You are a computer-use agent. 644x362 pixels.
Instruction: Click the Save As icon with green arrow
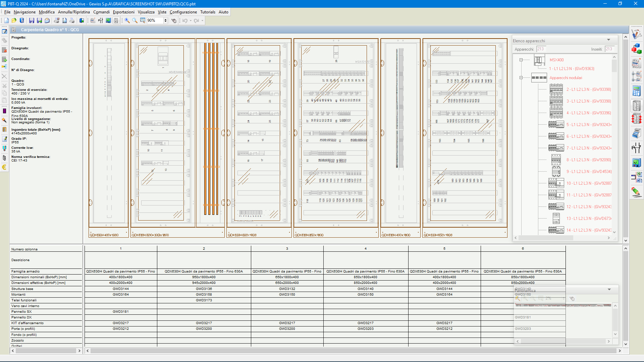(39, 21)
